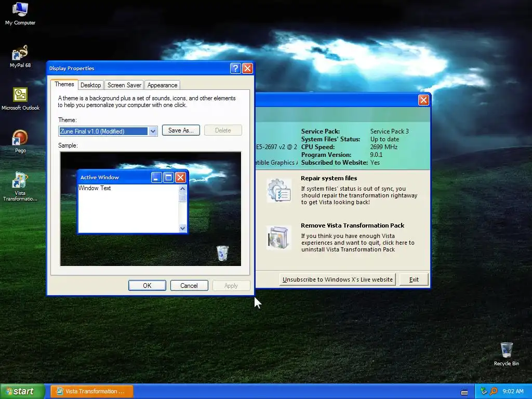
Task: Open the Screen Saver tab
Action: click(124, 85)
